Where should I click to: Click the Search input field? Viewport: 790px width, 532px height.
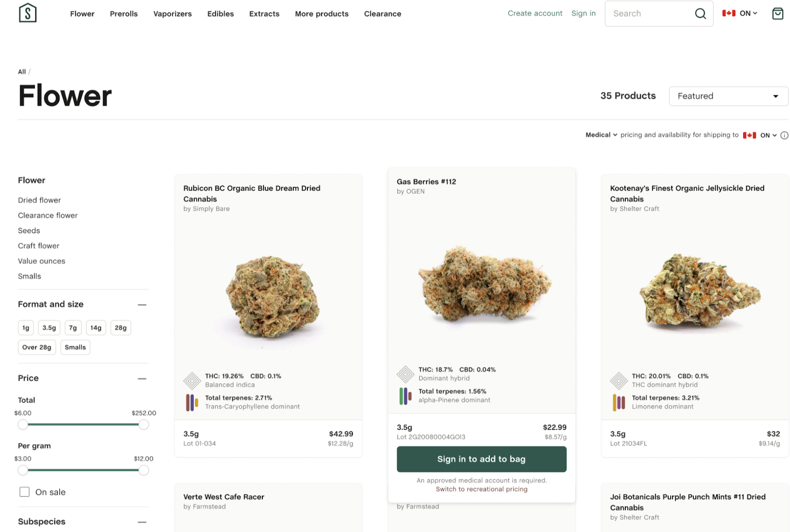click(x=650, y=13)
